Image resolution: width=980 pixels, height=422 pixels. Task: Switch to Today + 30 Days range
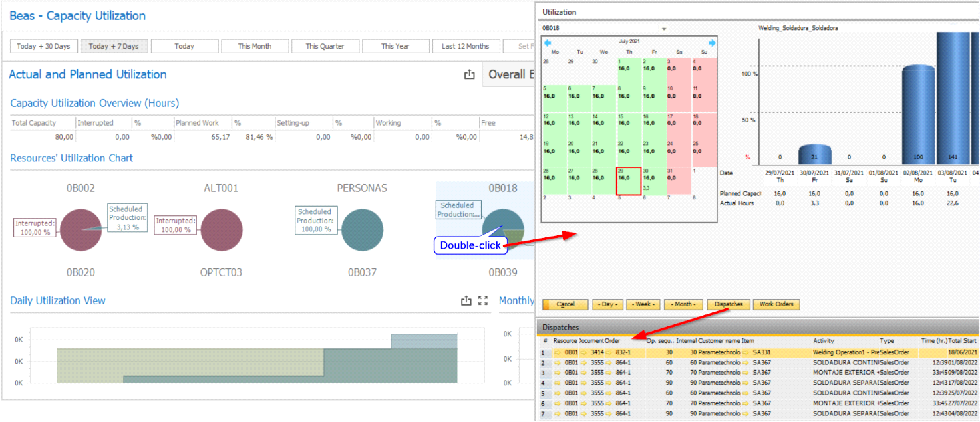click(43, 46)
